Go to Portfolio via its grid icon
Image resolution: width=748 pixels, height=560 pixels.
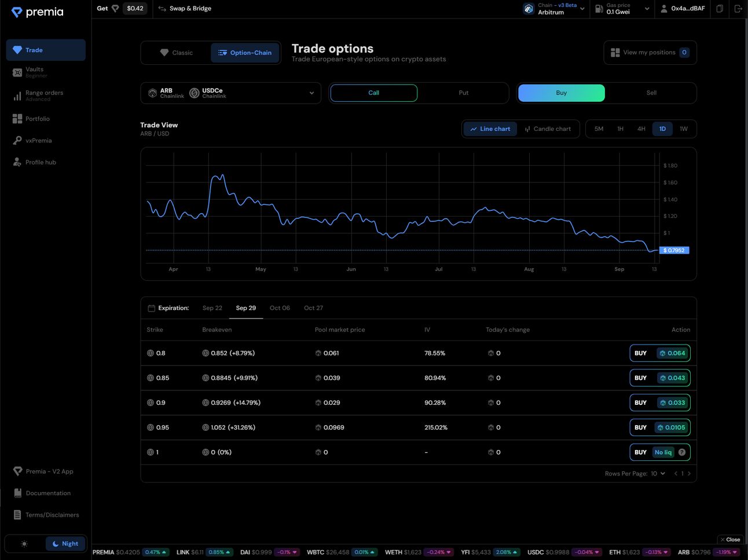(17, 119)
